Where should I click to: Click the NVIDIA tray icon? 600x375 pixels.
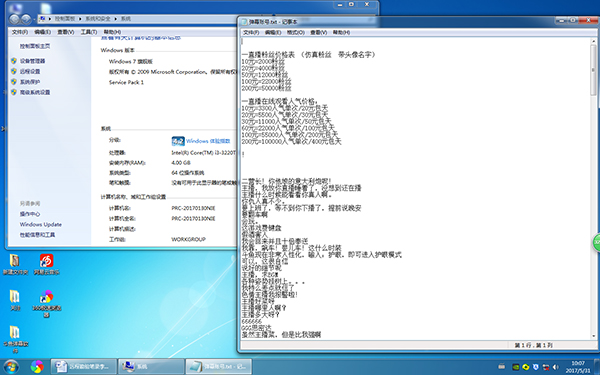coord(516,367)
